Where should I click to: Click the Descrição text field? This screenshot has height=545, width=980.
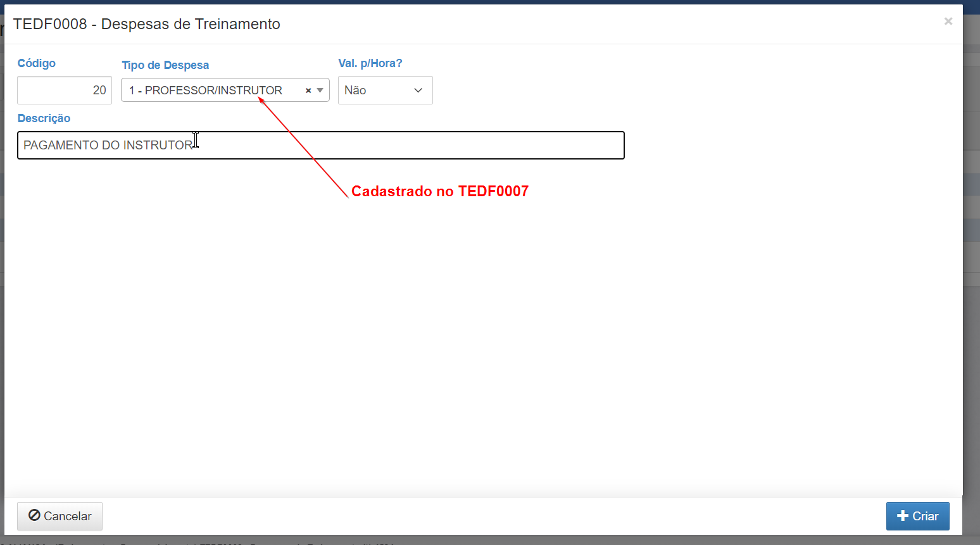(321, 146)
